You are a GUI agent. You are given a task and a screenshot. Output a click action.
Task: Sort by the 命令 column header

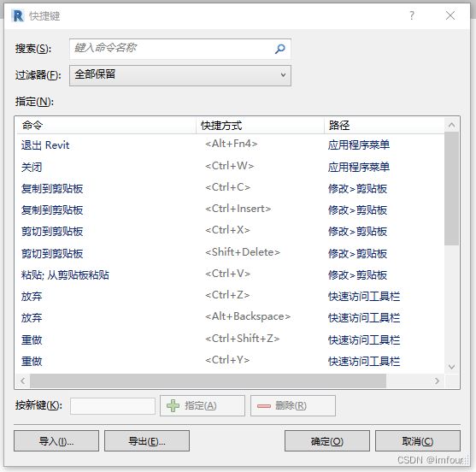click(x=105, y=125)
